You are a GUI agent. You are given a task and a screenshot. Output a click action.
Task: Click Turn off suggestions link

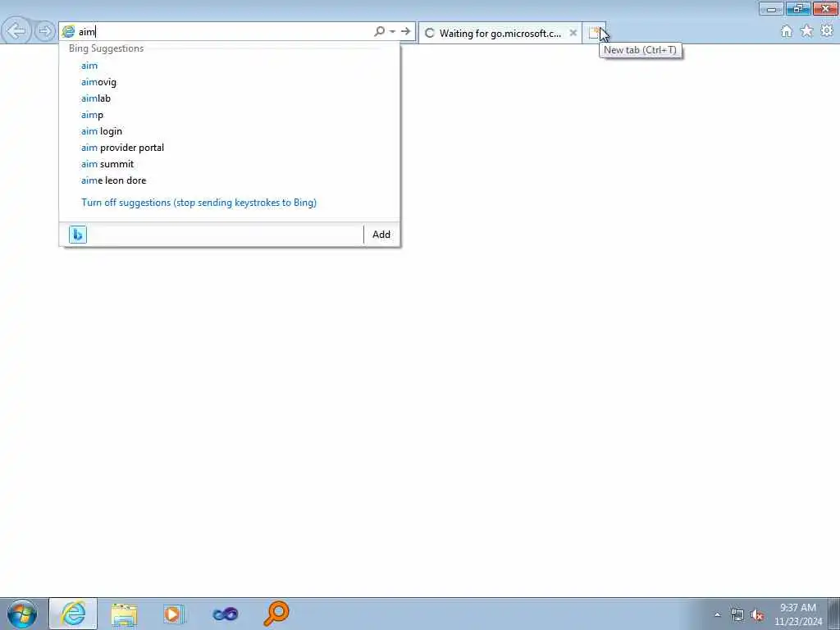coord(199,203)
